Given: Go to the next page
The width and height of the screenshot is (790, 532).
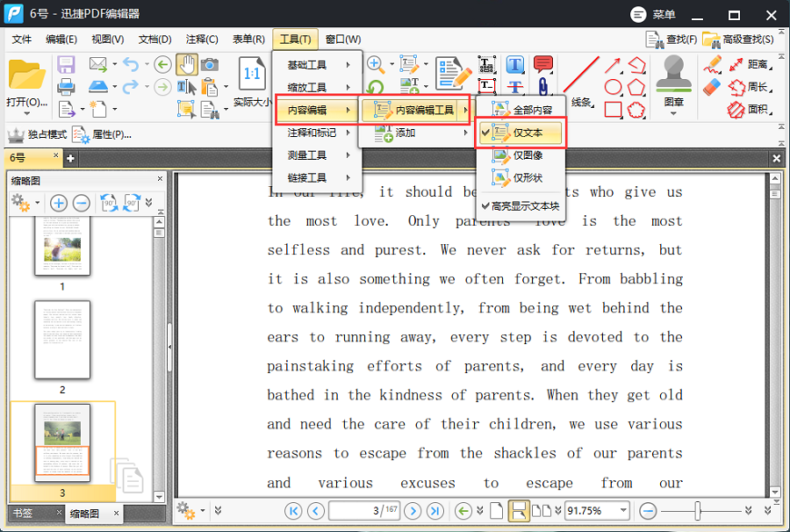Looking at the screenshot, I should pyautogui.click(x=413, y=511).
